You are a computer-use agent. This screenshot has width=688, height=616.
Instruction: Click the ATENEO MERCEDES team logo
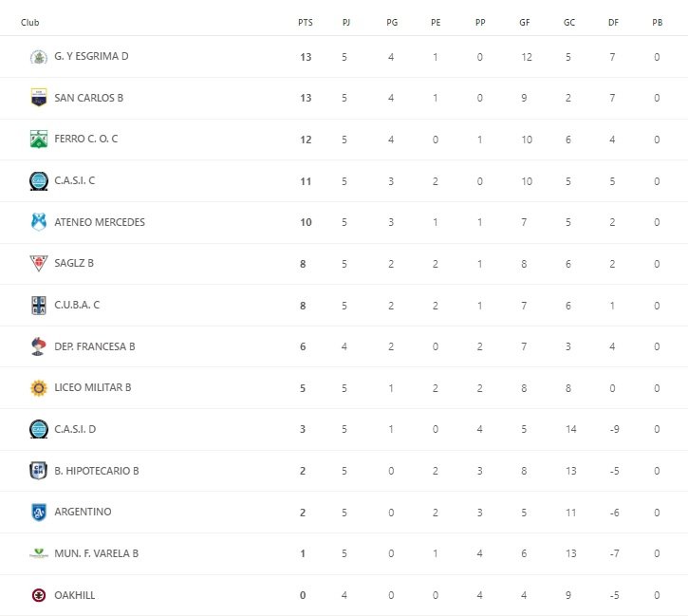38,222
